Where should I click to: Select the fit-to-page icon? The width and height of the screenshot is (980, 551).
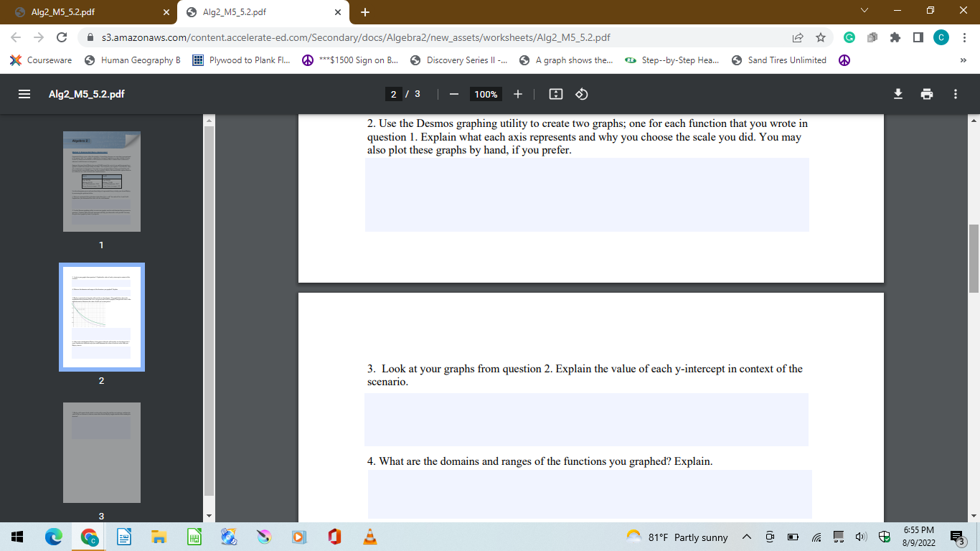553,94
